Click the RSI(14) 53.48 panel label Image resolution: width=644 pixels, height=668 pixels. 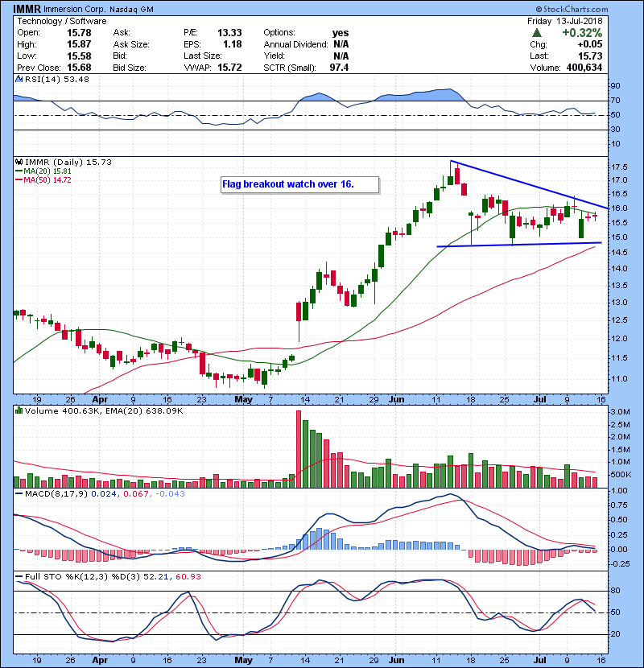click(x=57, y=79)
